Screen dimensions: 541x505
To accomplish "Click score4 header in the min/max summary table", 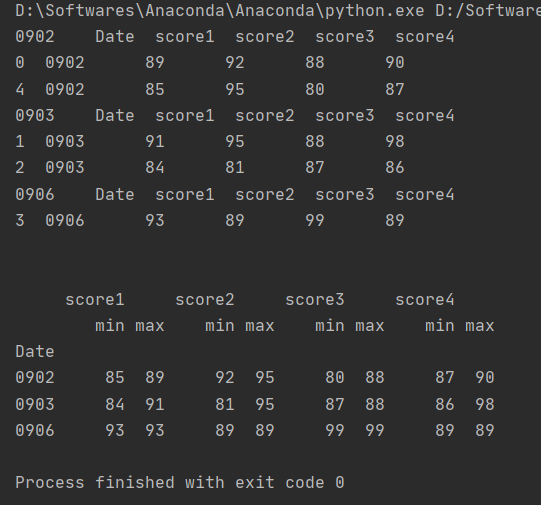I will tap(425, 299).
